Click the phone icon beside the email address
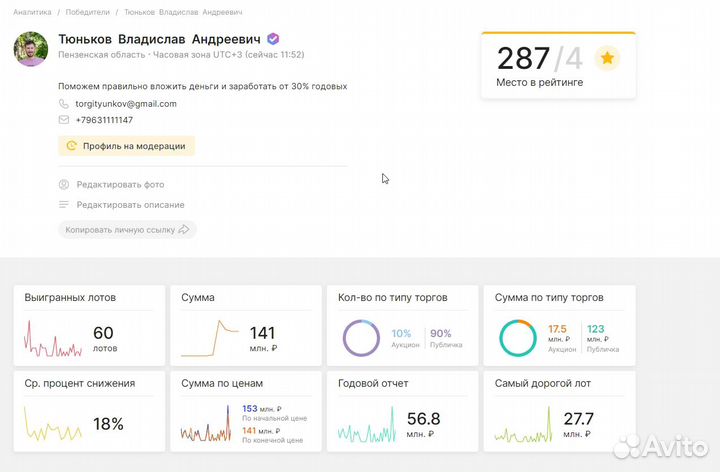 pos(65,104)
